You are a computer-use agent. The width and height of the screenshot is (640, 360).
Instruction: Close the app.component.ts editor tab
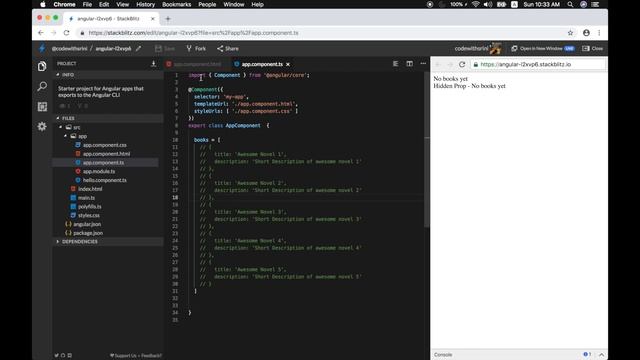pyautogui.click(x=288, y=64)
